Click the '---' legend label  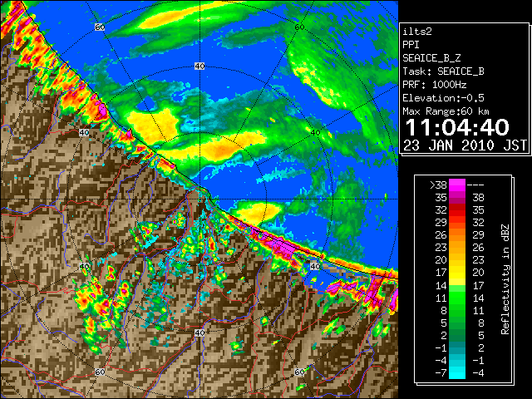pyautogui.click(x=475, y=185)
